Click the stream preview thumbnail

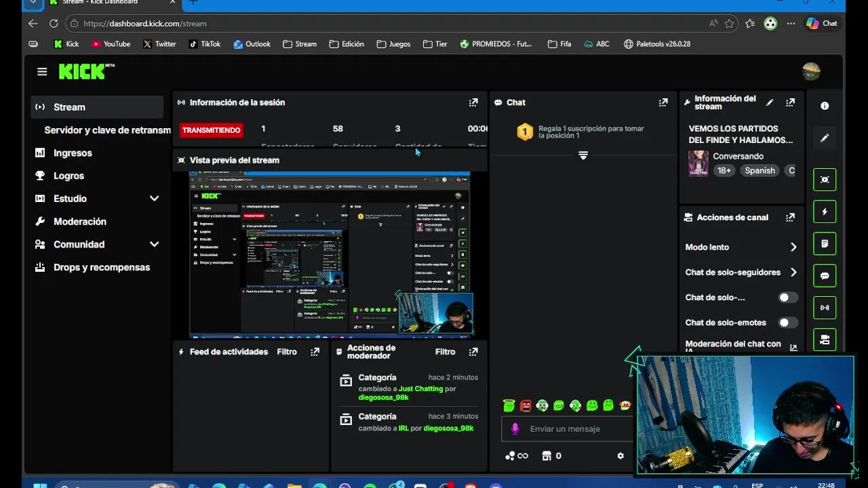click(330, 254)
